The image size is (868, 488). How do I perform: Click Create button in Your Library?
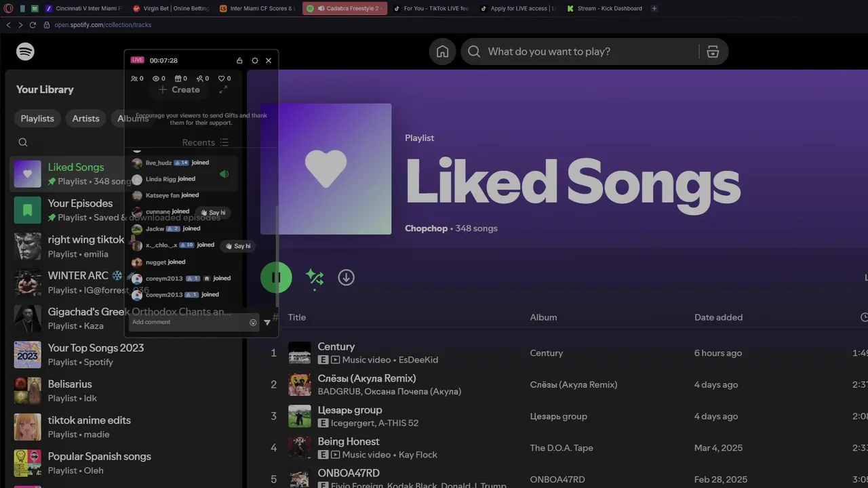point(179,89)
